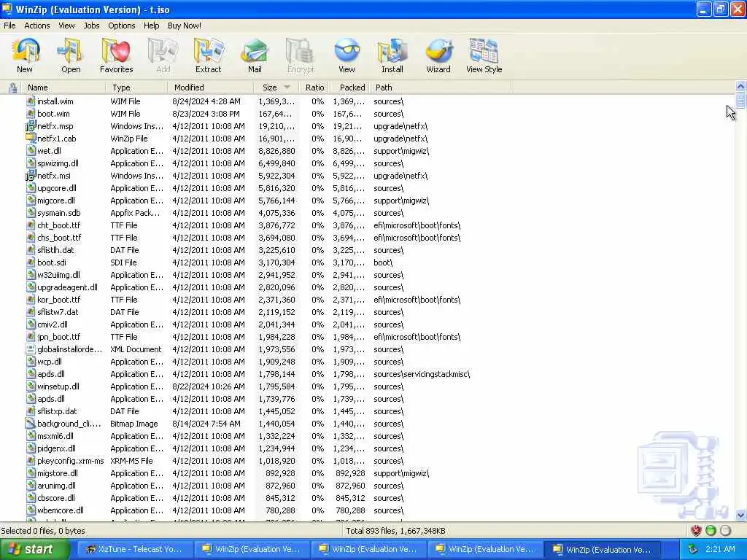Click the red status indicator in status bar
Image resolution: width=747 pixels, height=560 pixels.
[696, 531]
